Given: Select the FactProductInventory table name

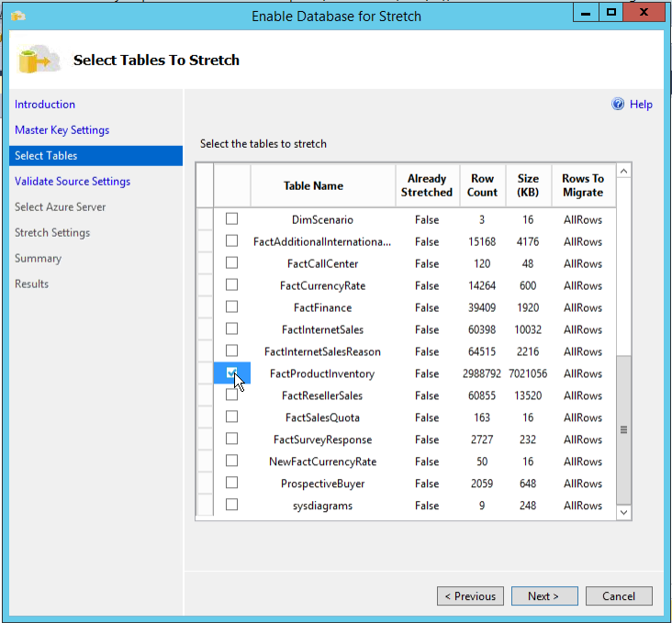Looking at the screenshot, I should coord(322,373).
